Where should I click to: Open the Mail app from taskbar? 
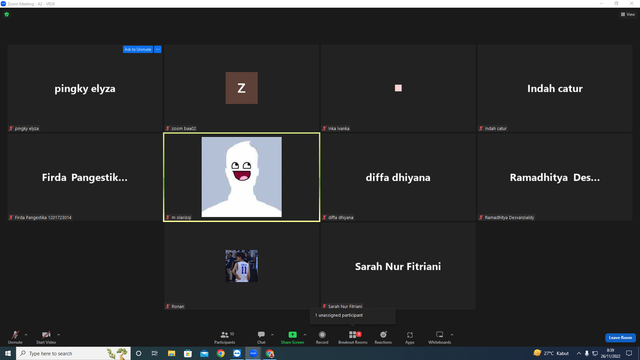204,353
